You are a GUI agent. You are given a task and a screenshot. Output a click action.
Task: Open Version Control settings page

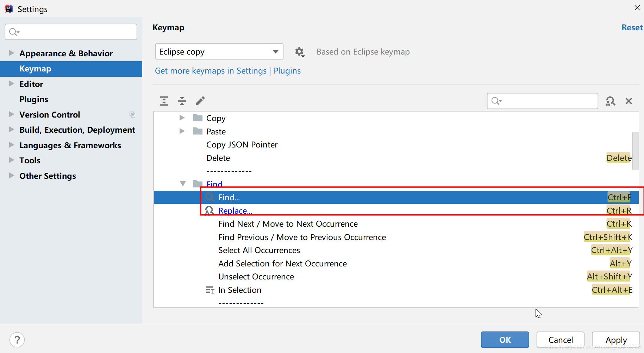pyautogui.click(x=50, y=115)
